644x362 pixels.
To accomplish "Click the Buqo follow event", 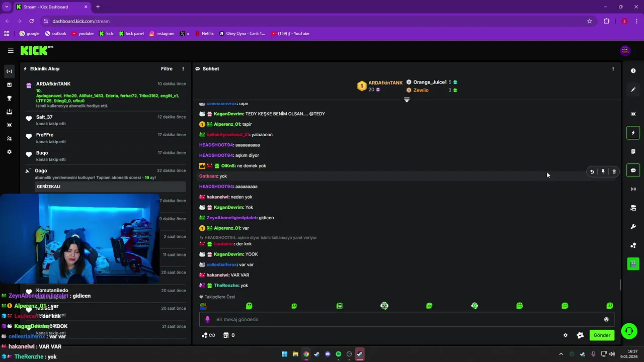I will (106, 156).
